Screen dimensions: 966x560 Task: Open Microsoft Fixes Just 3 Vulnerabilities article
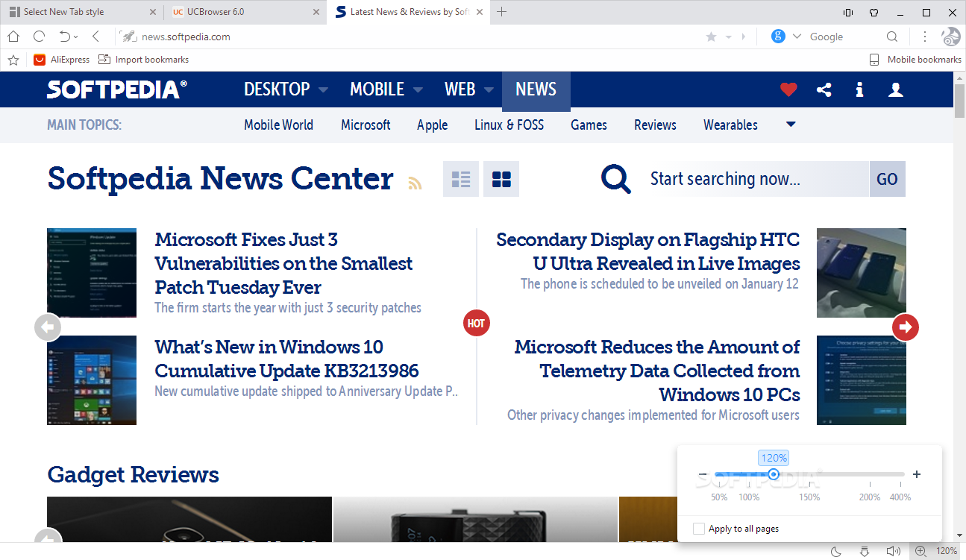(283, 263)
